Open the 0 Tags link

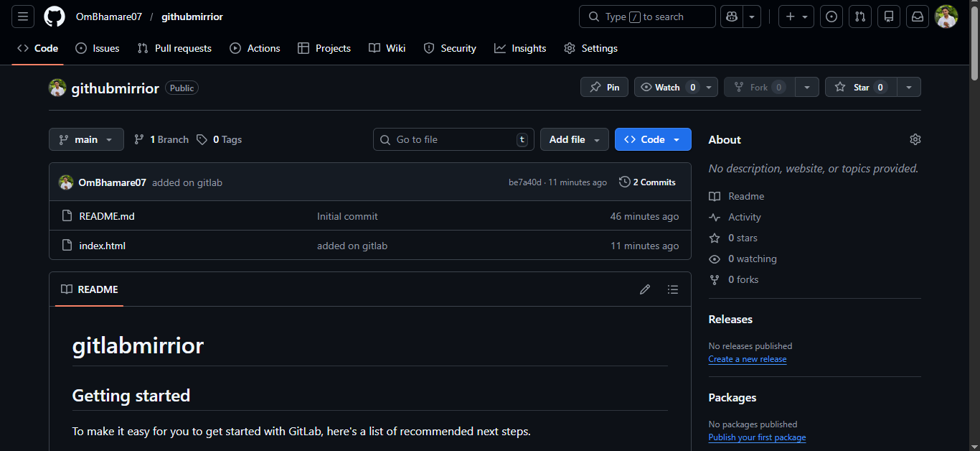(x=220, y=139)
